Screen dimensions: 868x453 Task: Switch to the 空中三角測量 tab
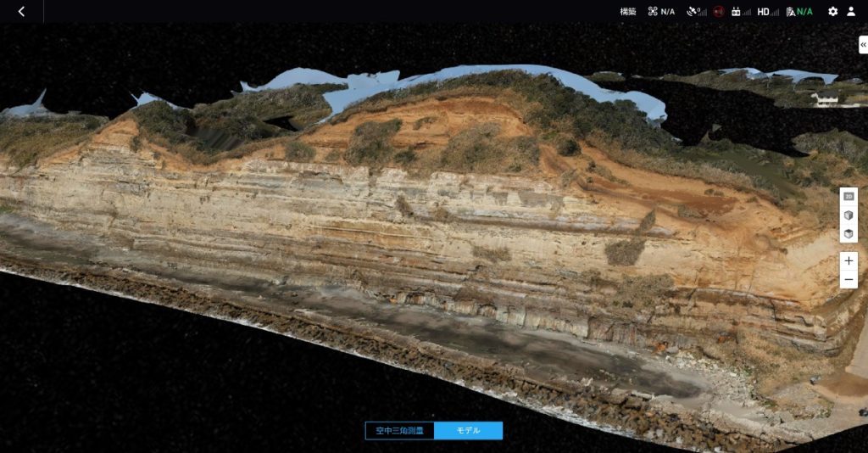point(400,430)
